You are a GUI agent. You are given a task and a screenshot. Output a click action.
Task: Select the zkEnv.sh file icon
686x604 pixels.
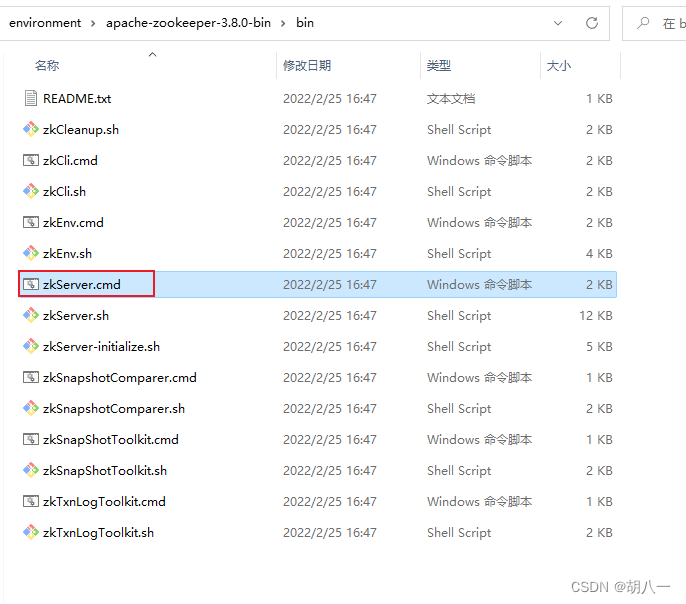[31, 254]
